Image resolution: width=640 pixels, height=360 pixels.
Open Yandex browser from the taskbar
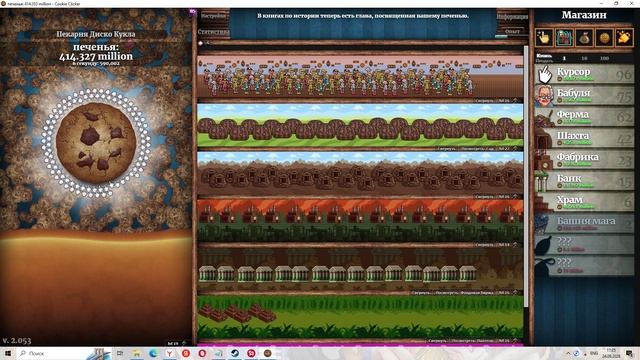point(169,353)
